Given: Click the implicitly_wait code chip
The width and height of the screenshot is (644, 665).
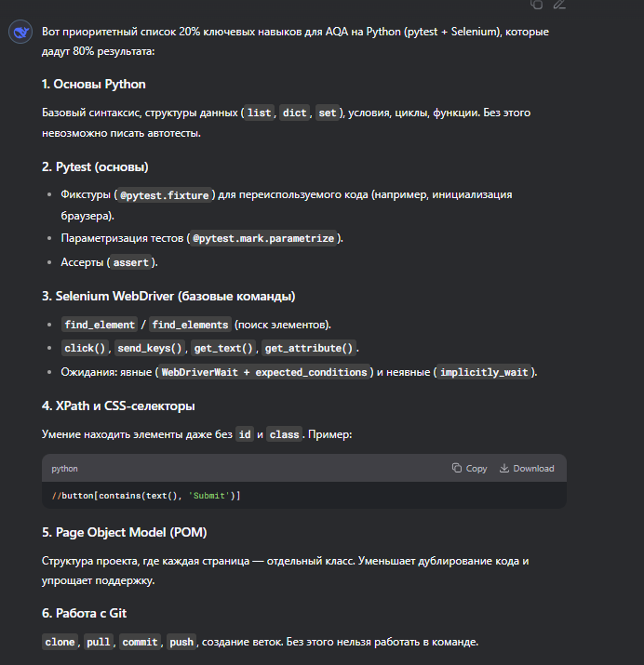Looking at the screenshot, I should 484,372.
